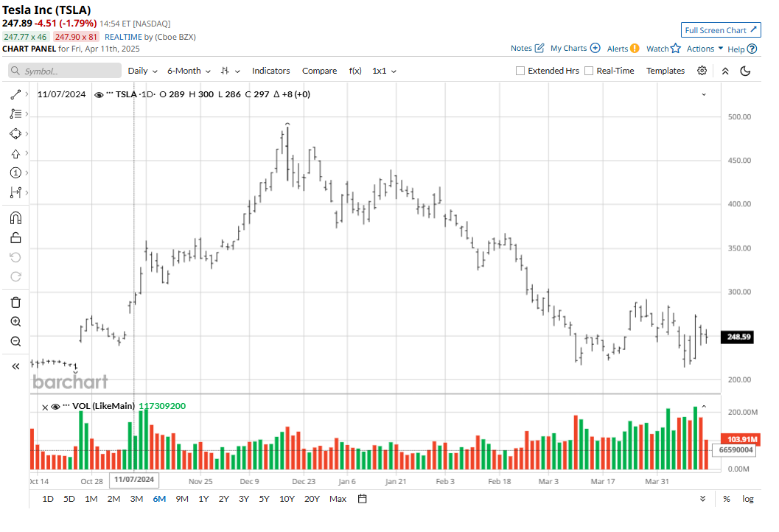Hide the TSLA main plot eye icon
779x532 pixels.
99,94
